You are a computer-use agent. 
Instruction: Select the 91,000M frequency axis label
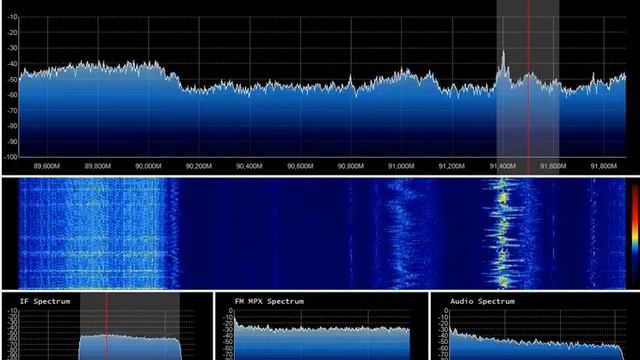tap(401, 166)
